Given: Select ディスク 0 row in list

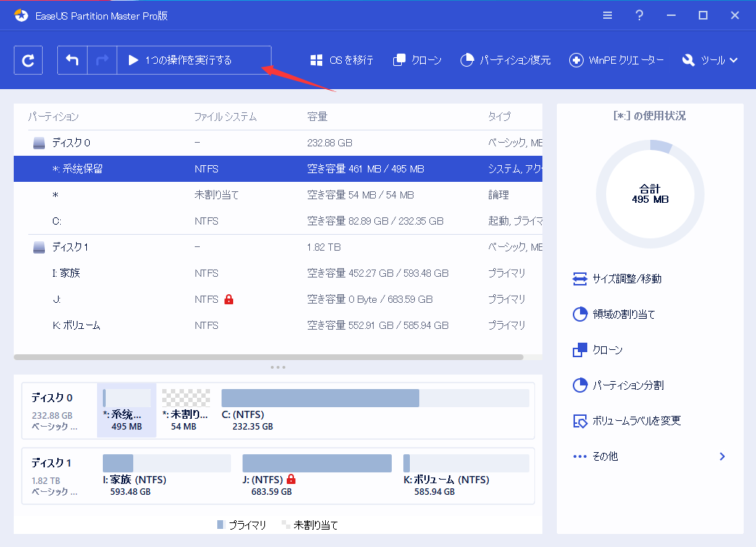Looking at the screenshot, I should pyautogui.click(x=278, y=143).
